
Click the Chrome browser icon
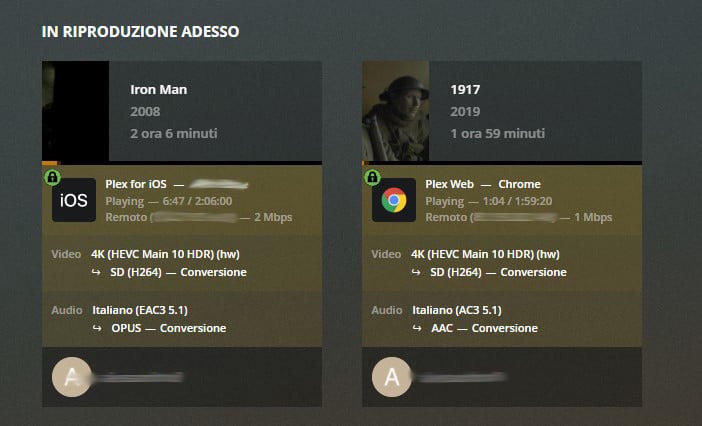point(394,200)
